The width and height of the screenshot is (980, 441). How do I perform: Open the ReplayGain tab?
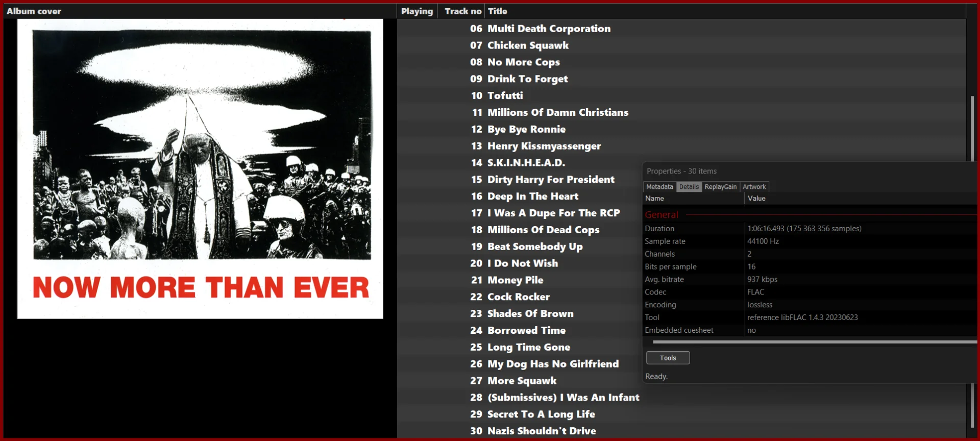(720, 187)
